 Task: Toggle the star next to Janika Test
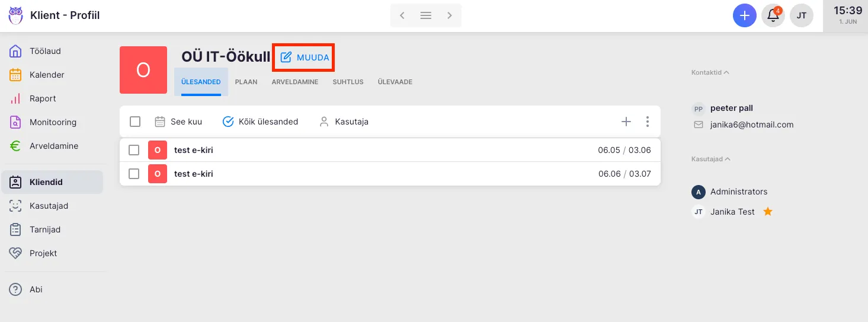pyautogui.click(x=768, y=212)
